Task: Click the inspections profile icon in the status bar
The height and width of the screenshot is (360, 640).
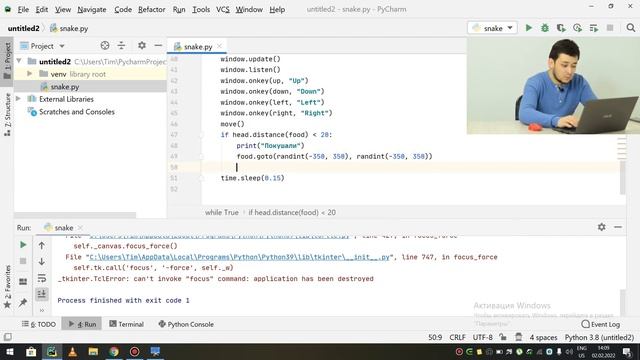Action: point(518,337)
